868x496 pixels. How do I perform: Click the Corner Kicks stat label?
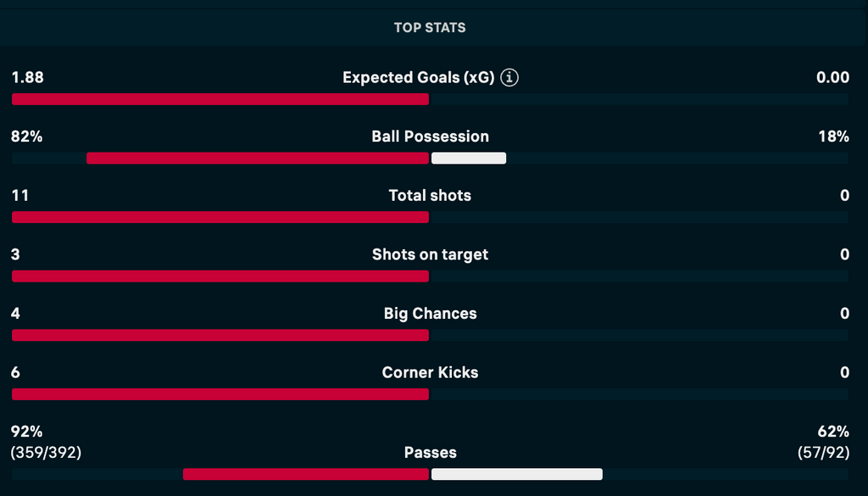point(430,372)
